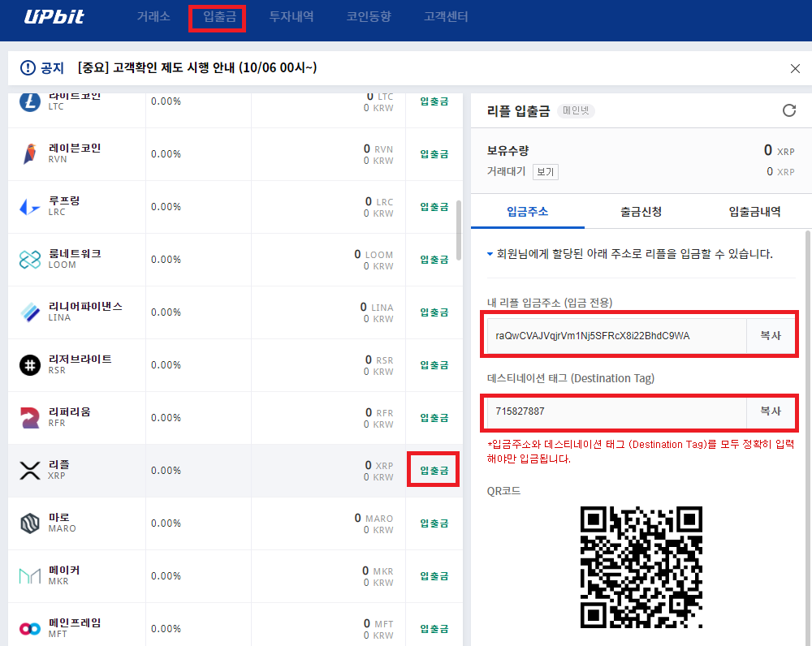
Task: Open the 고객센터 menu
Action: [x=445, y=16]
